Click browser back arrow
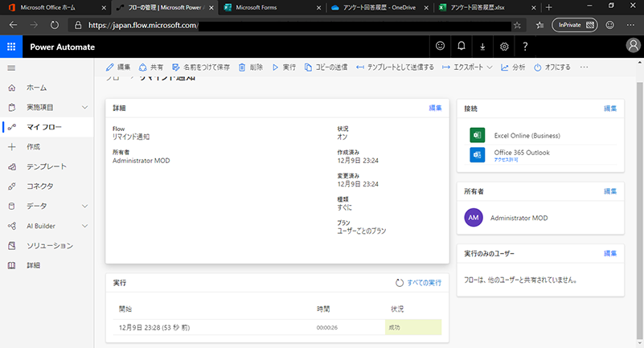 coord(13,25)
